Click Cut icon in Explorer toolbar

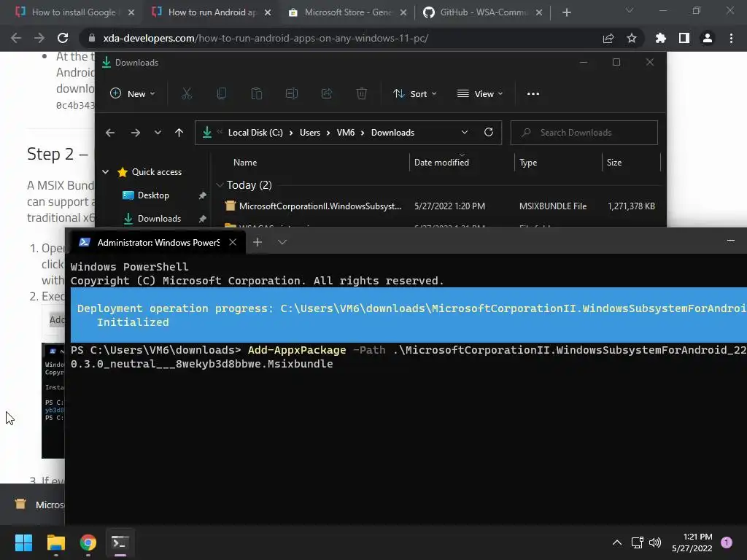click(x=186, y=94)
